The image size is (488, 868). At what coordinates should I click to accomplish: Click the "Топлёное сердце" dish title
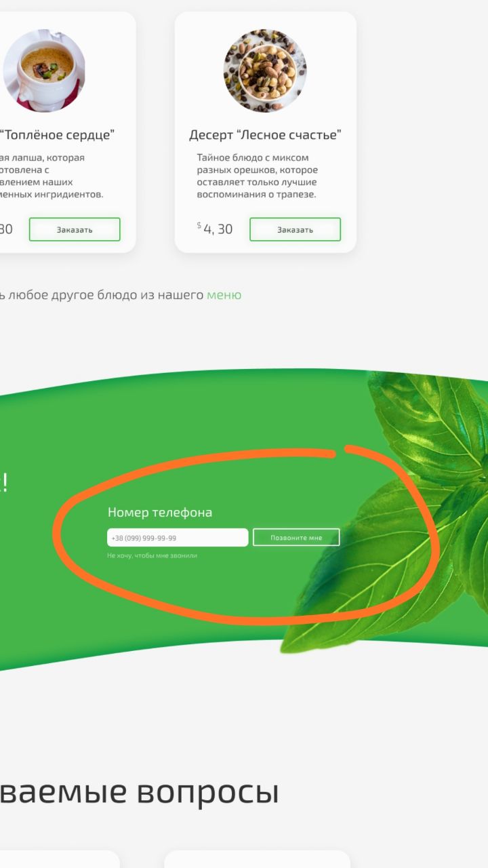pyautogui.click(x=57, y=135)
